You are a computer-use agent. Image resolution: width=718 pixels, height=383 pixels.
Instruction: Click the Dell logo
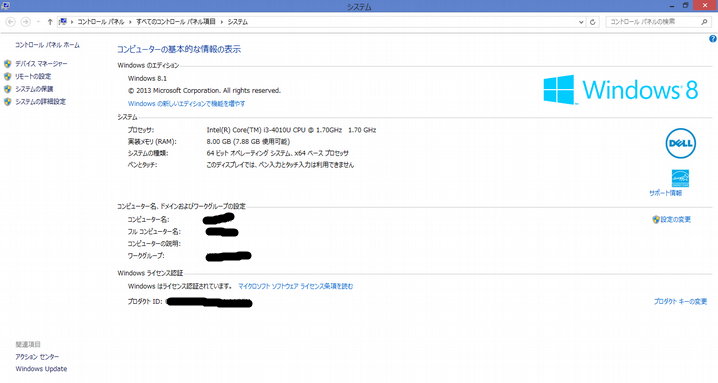tap(680, 143)
